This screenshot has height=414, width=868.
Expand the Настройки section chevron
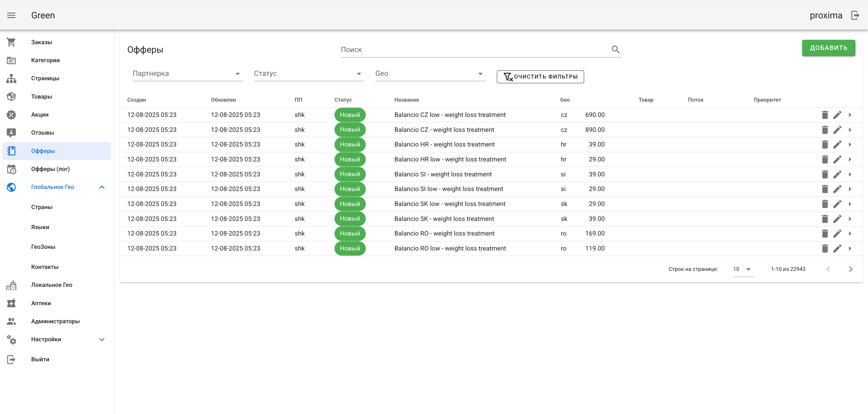[102, 340]
